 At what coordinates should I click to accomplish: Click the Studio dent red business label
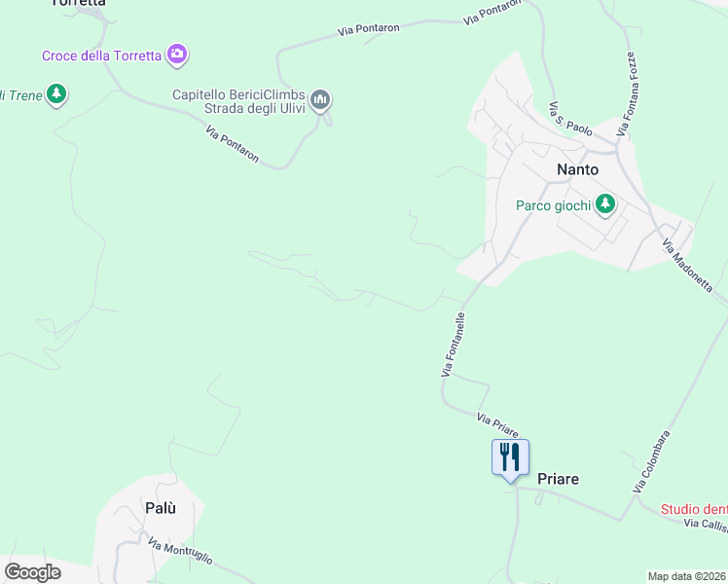694,509
